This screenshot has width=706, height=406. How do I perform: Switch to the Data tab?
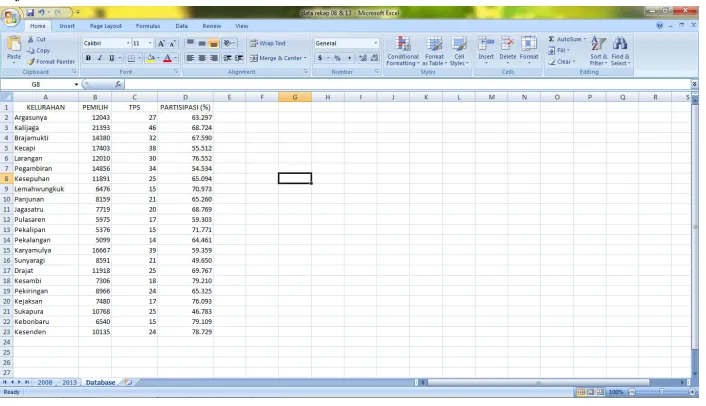point(181,26)
